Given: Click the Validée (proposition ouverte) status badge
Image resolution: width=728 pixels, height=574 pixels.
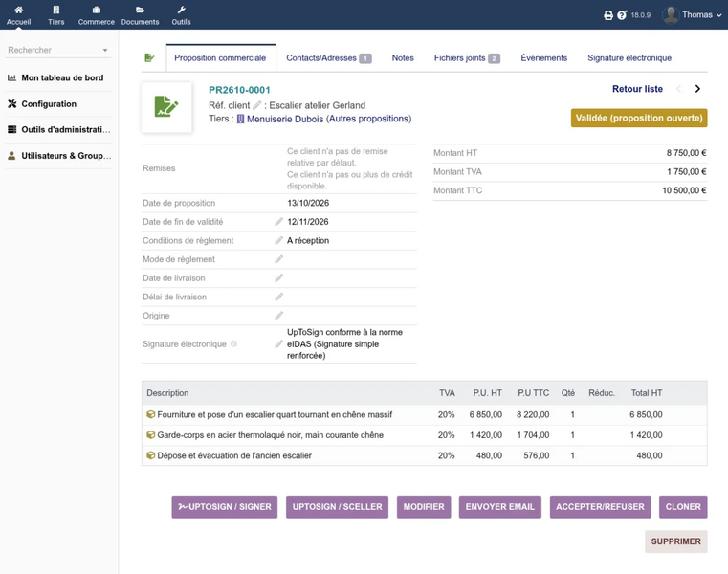Looking at the screenshot, I should 639,118.
